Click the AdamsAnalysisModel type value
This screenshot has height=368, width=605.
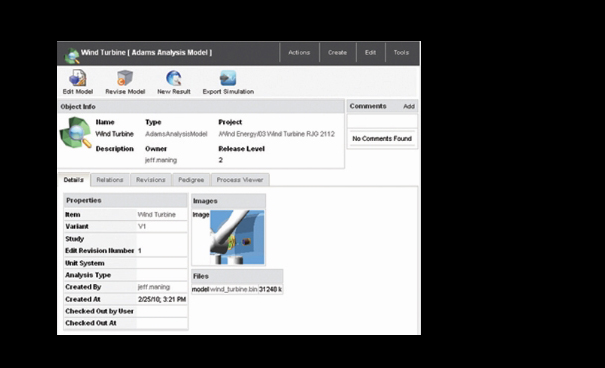pyautogui.click(x=176, y=134)
